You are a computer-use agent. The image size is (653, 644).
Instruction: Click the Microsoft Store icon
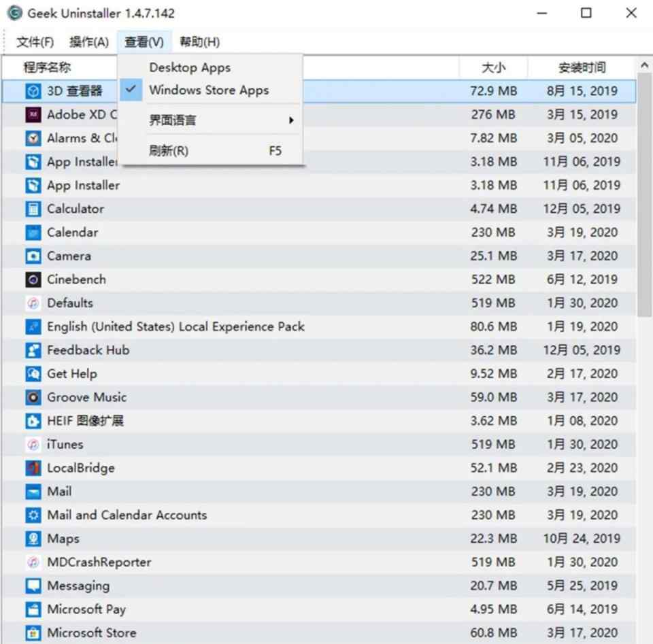[x=33, y=632]
